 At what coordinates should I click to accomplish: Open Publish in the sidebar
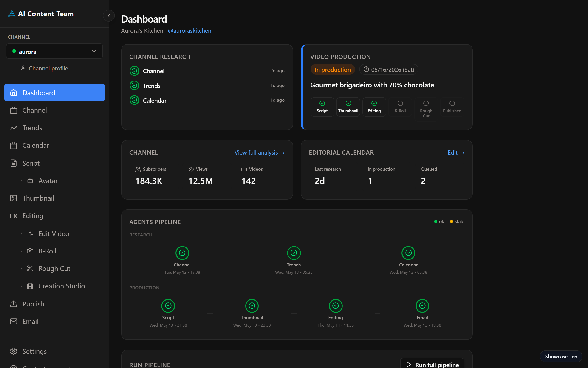(x=55, y=304)
